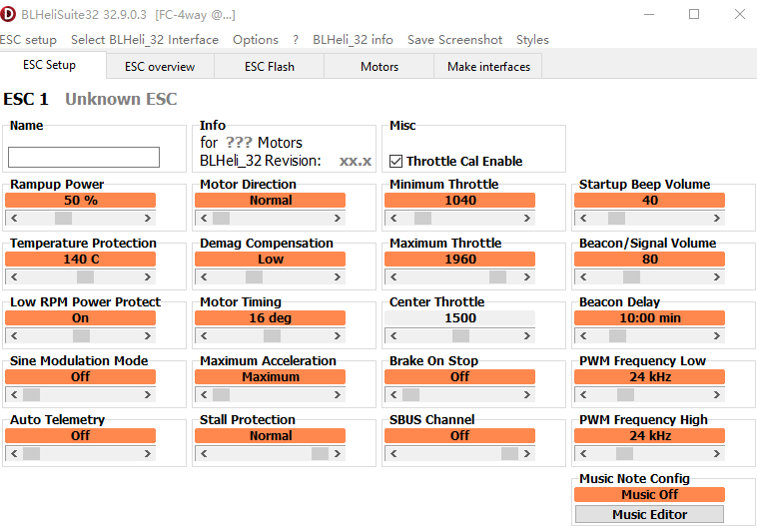Viewport: 757px width, 532px height.
Task: Click left arrow of Temperature Protection slider
Action: pyautogui.click(x=12, y=276)
